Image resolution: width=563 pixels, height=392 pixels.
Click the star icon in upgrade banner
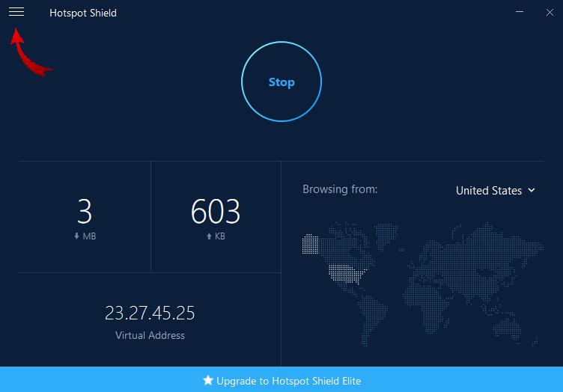pyautogui.click(x=208, y=380)
